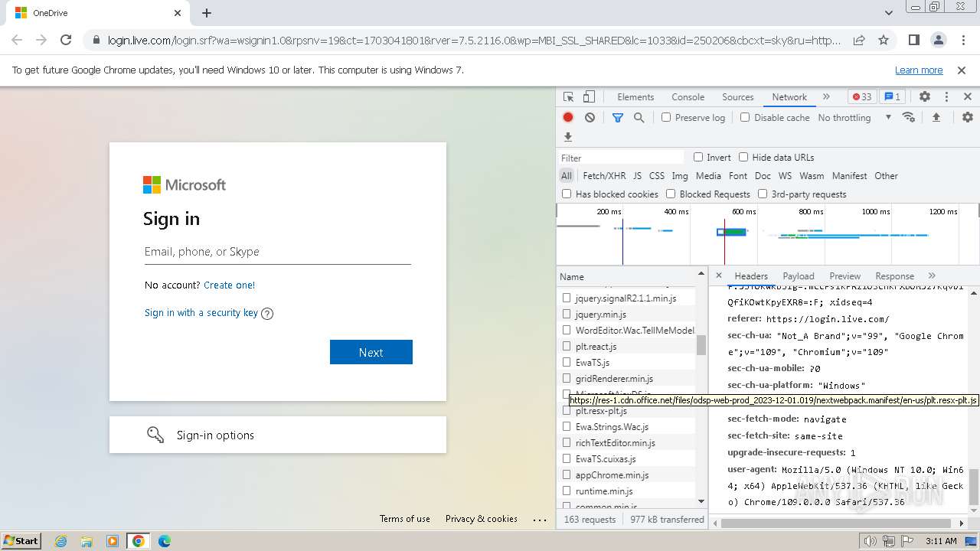Check Hide data URLs
Image resolution: width=980 pixels, height=551 pixels.
pos(743,158)
